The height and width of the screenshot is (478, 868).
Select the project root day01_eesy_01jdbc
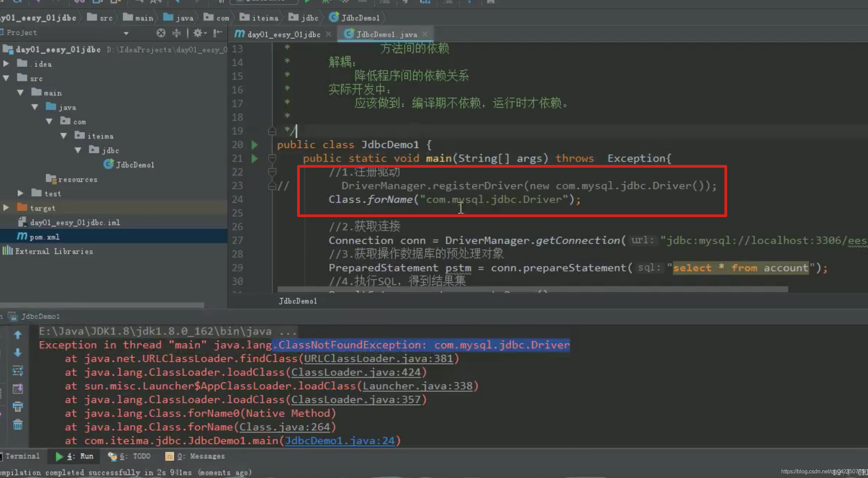(52, 50)
